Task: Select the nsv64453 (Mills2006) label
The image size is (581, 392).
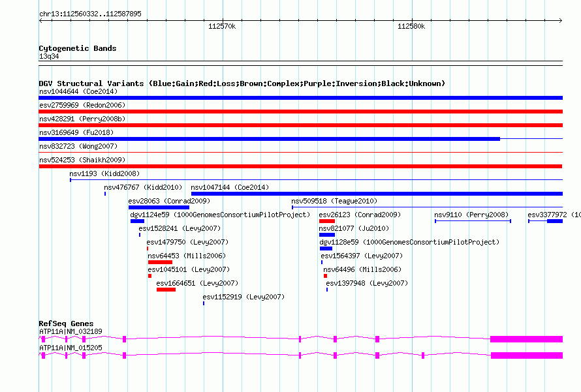Action: (187, 256)
